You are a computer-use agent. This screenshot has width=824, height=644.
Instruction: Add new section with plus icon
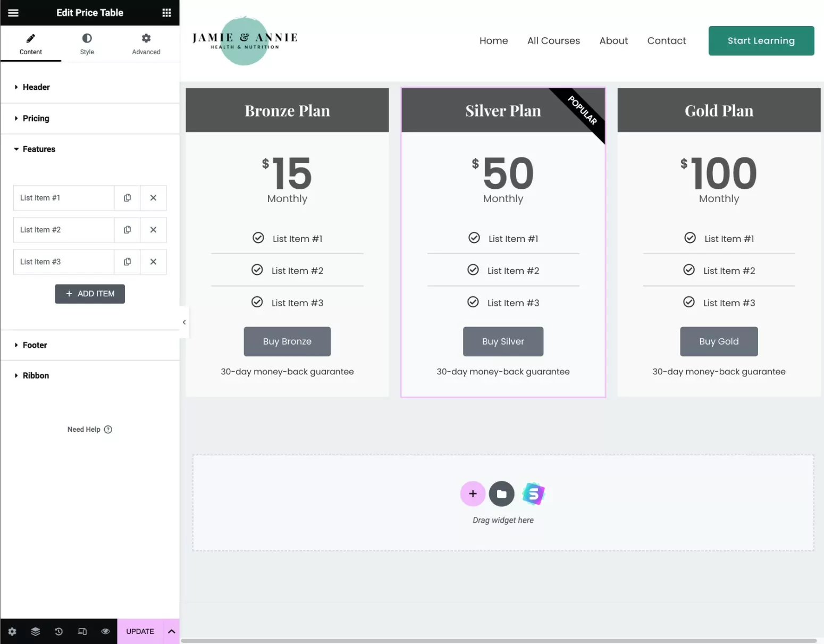(473, 494)
